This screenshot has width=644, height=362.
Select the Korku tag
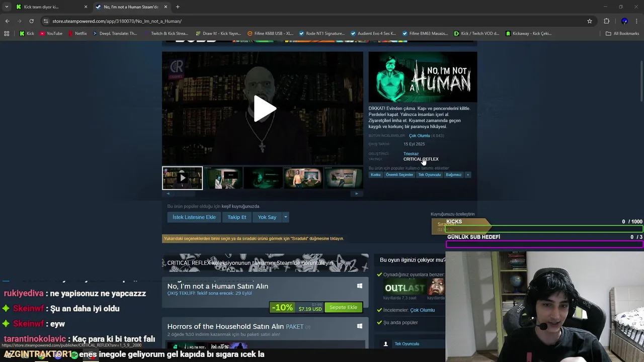click(x=375, y=175)
